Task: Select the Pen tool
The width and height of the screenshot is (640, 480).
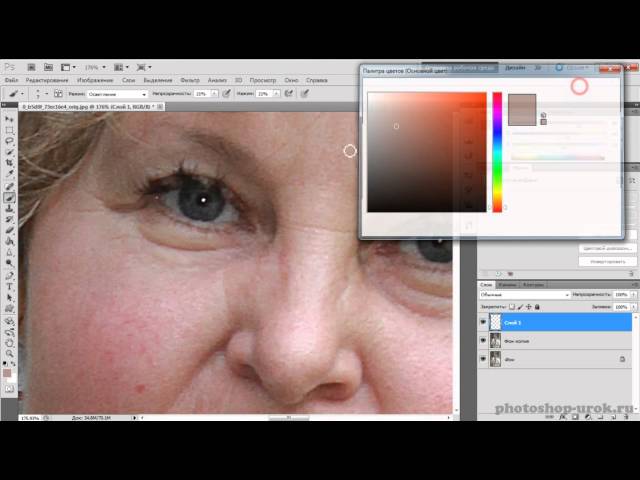Action: [x=9, y=276]
